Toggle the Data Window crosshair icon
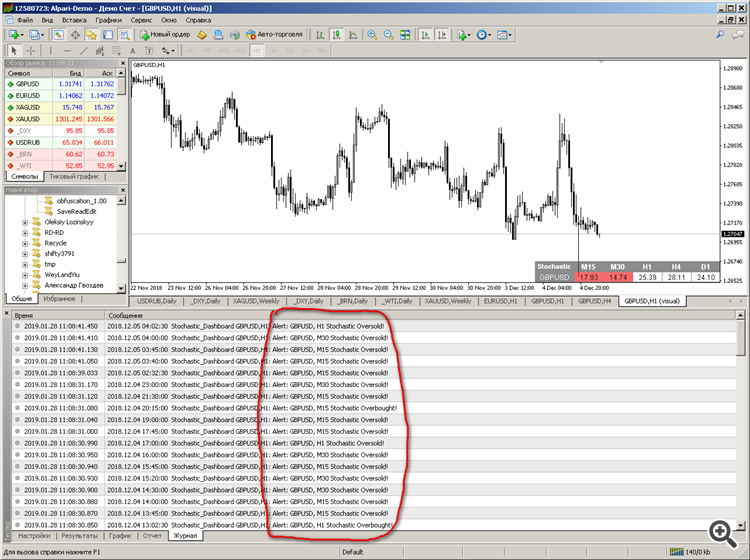Image resolution: width=750 pixels, height=560 pixels. (x=75, y=35)
